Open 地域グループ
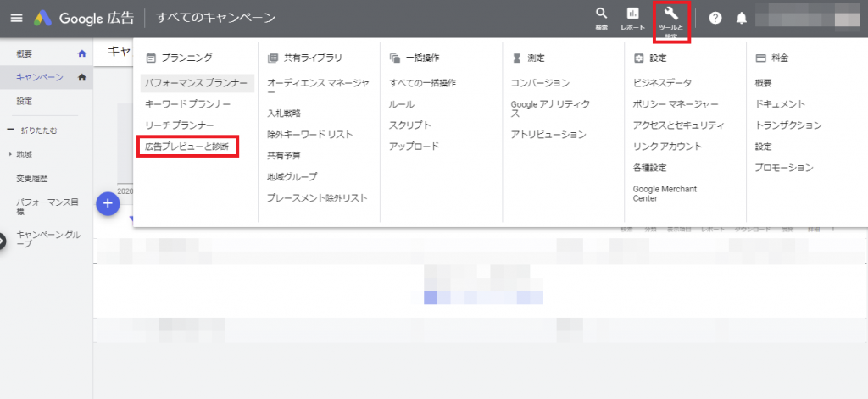 (x=292, y=176)
